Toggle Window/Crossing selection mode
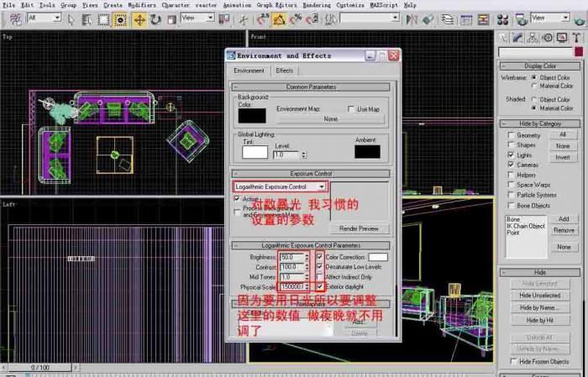 [120, 19]
